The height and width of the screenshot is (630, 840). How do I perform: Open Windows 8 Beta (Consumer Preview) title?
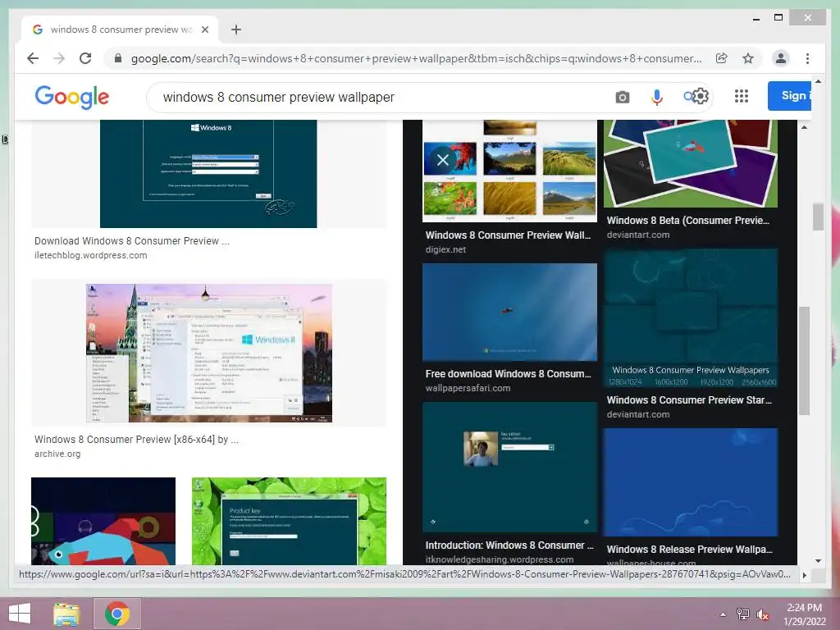tap(688, 220)
